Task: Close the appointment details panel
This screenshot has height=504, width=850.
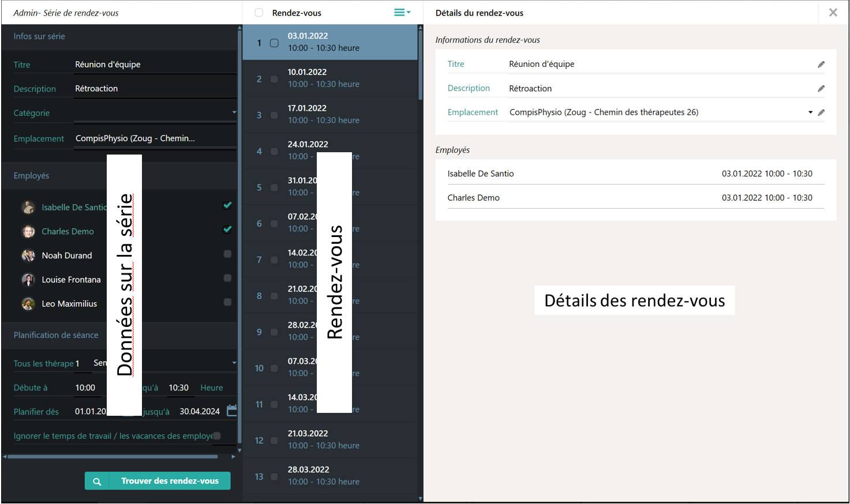Action: click(x=833, y=13)
